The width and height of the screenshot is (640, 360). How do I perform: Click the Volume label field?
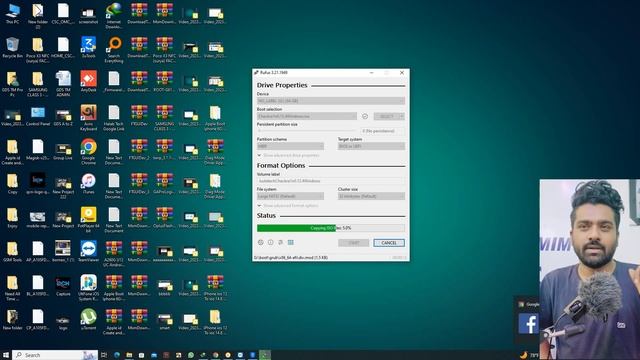tap(331, 181)
